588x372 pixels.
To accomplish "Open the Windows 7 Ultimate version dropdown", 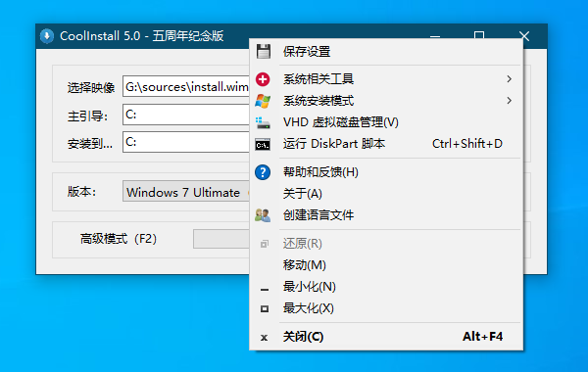I will pos(186,192).
